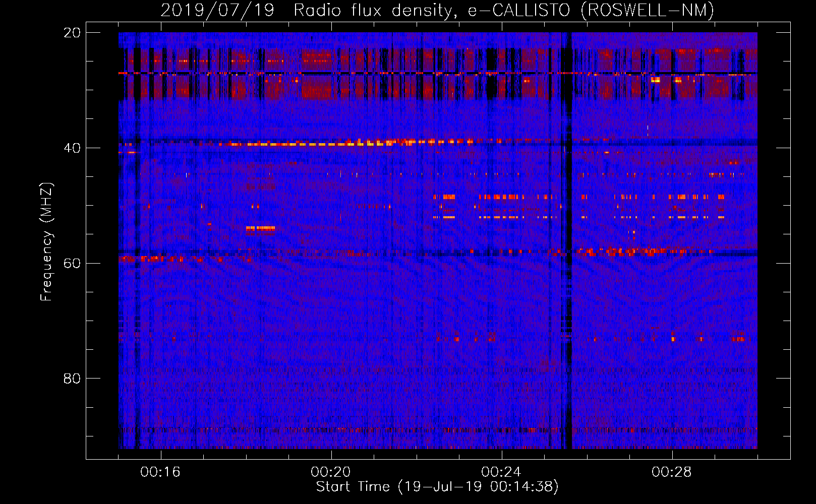Click the 40 frequency tick label
Image resolution: width=816 pixels, height=504 pixels.
72,148
